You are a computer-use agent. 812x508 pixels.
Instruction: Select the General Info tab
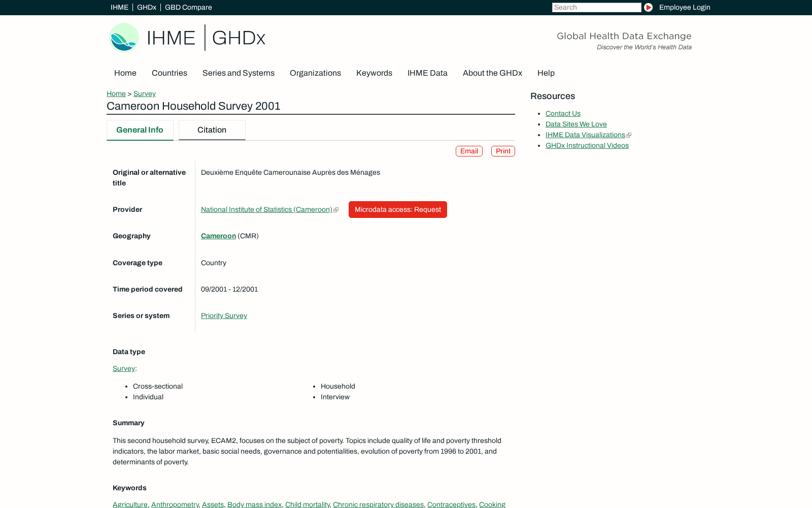pos(140,130)
